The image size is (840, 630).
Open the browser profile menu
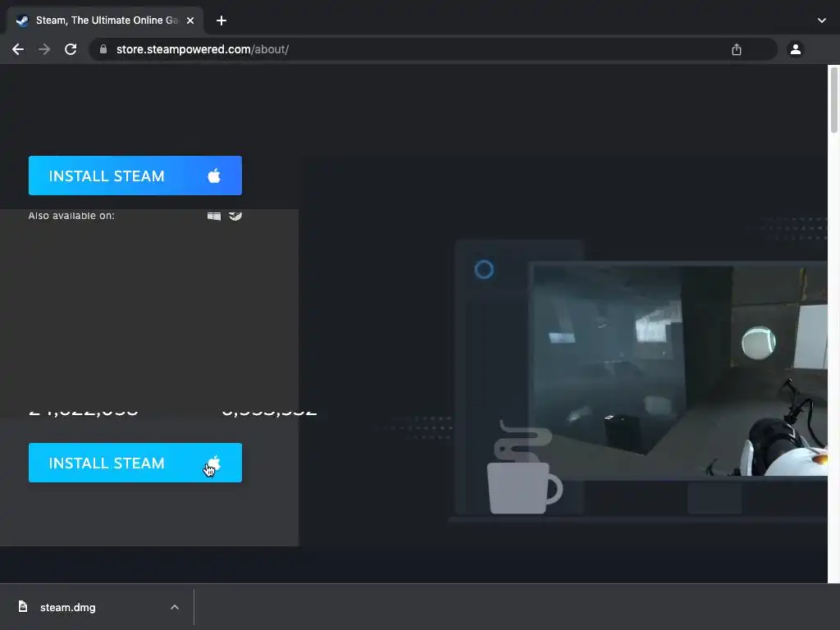[x=796, y=49]
